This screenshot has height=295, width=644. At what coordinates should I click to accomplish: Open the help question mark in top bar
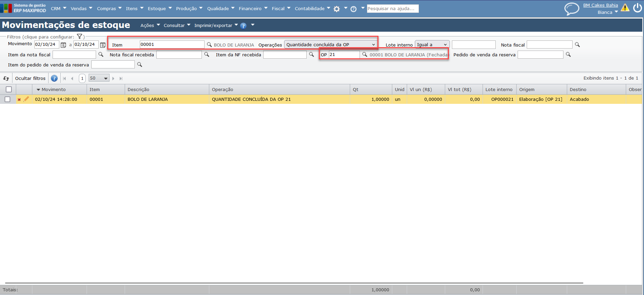point(354,9)
